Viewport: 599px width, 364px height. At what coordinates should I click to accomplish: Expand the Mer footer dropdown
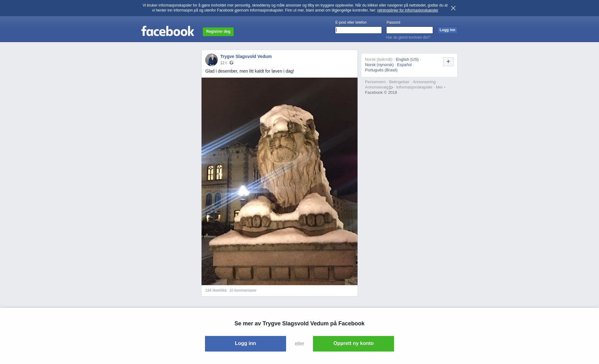point(441,87)
